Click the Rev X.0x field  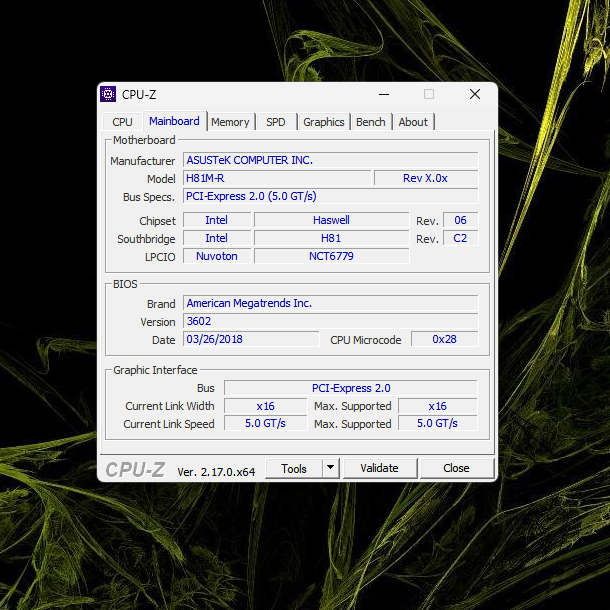(x=426, y=178)
